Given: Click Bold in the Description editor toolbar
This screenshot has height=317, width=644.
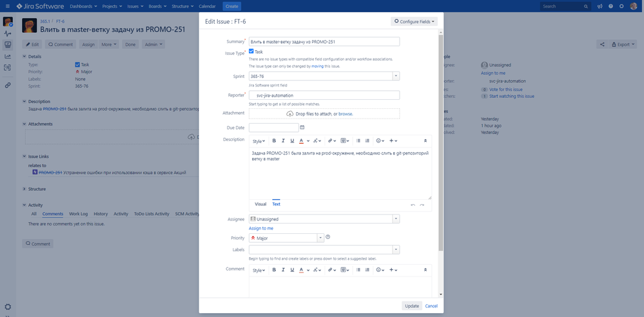Looking at the screenshot, I should coord(274,141).
